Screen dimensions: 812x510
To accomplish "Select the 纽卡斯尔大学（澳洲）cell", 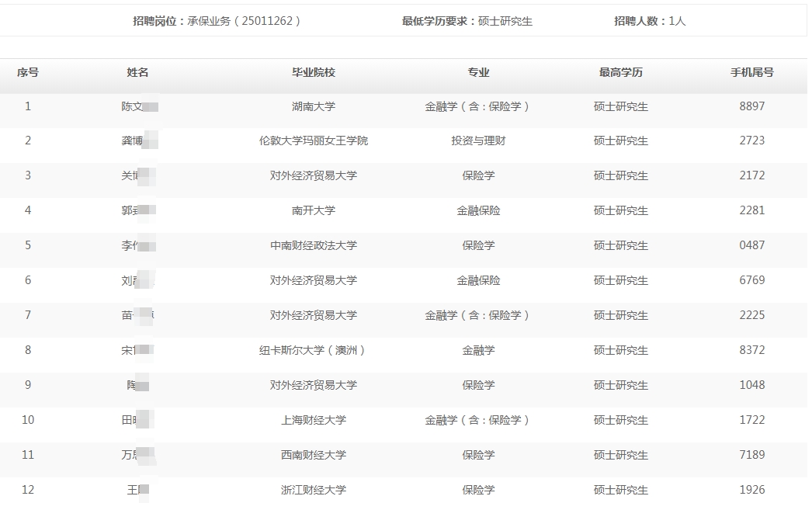I will [x=313, y=350].
